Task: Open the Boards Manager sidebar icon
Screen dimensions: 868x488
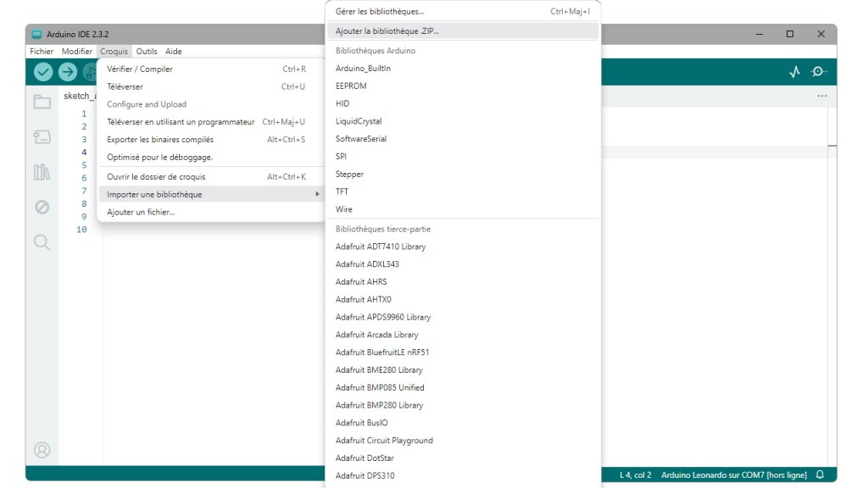Action: [x=42, y=137]
